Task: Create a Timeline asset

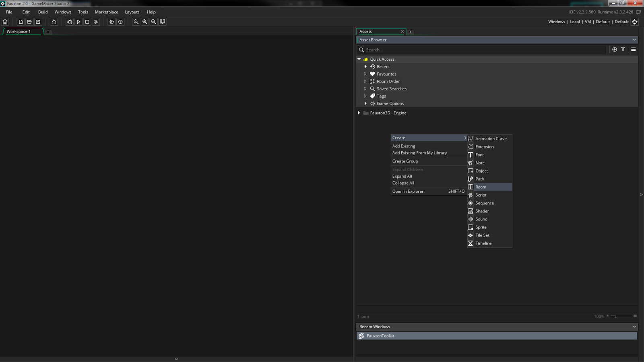Action: point(490,243)
